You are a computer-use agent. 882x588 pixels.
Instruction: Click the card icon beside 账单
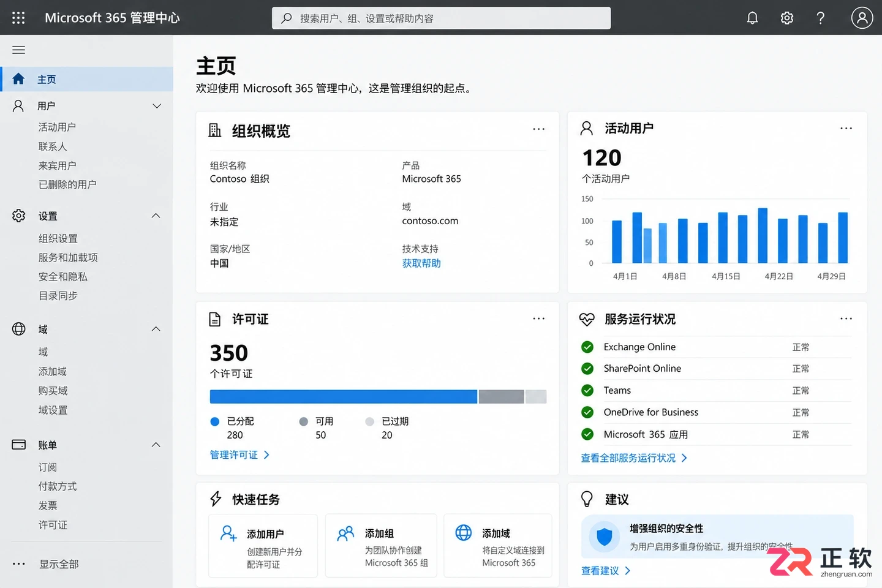coord(19,445)
